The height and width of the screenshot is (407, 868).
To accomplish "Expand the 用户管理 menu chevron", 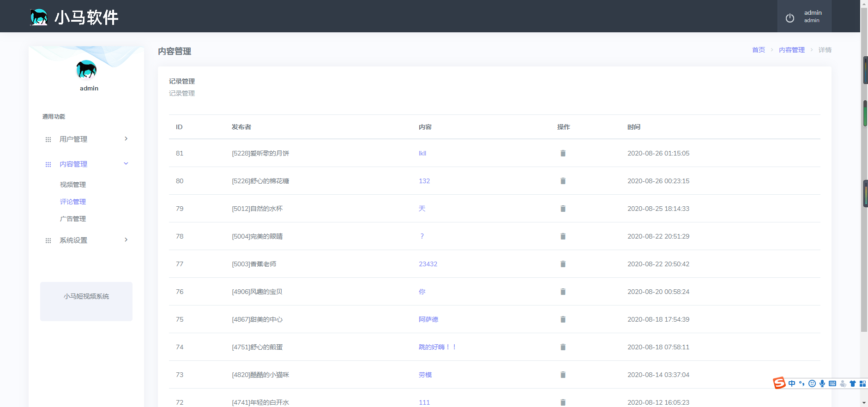I will click(x=126, y=139).
